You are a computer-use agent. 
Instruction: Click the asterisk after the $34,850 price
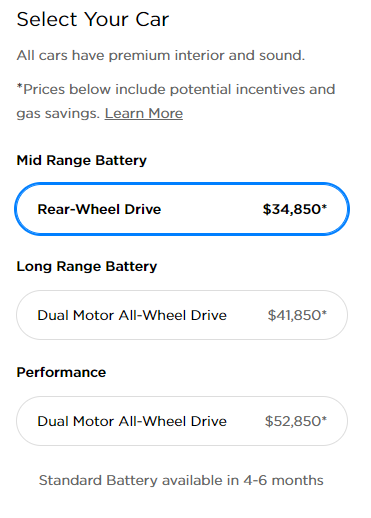coord(324,207)
